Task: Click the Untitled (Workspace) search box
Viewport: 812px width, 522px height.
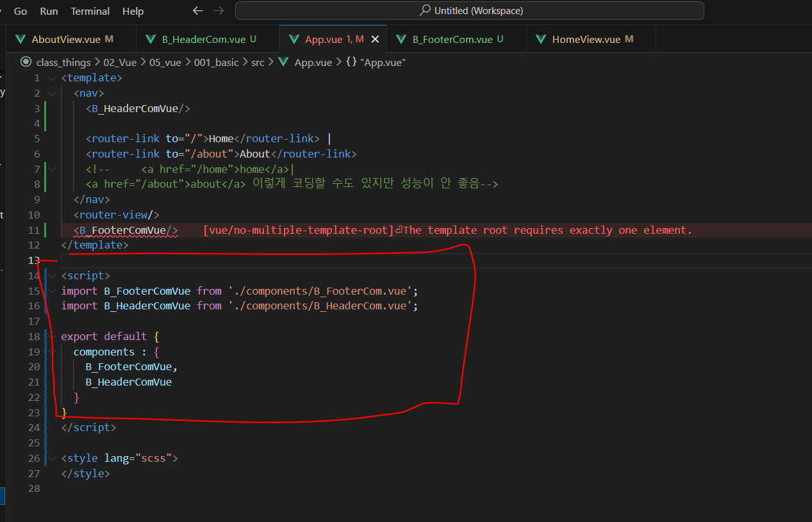Action: coord(470,11)
